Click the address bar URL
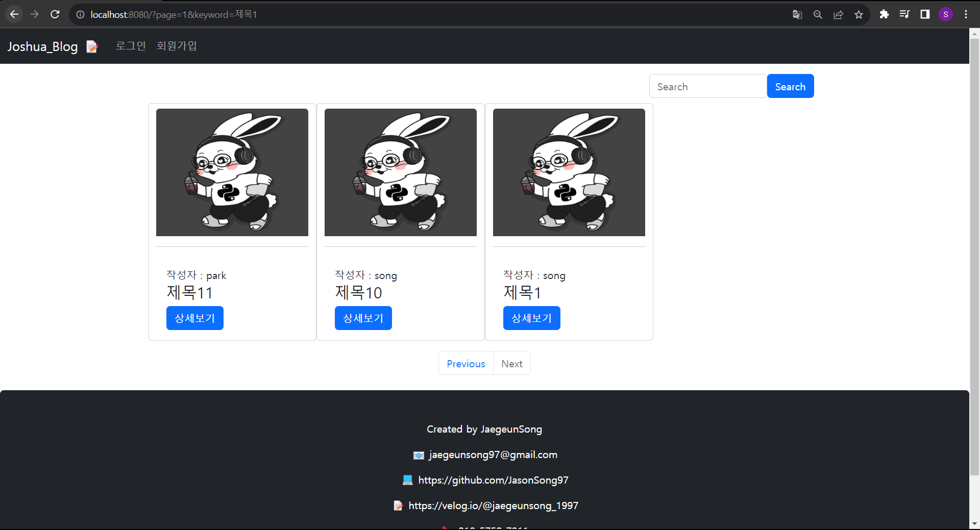 point(174,15)
